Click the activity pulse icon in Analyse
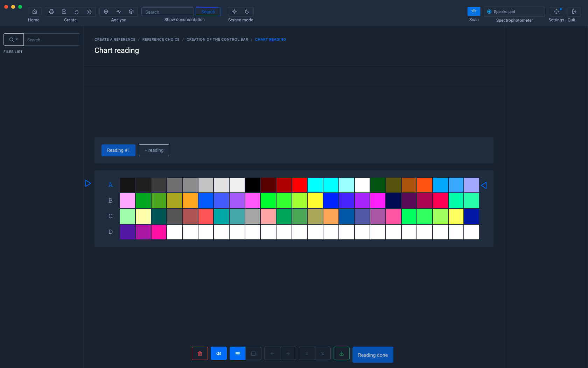The width and height of the screenshot is (588, 368). pos(119,12)
